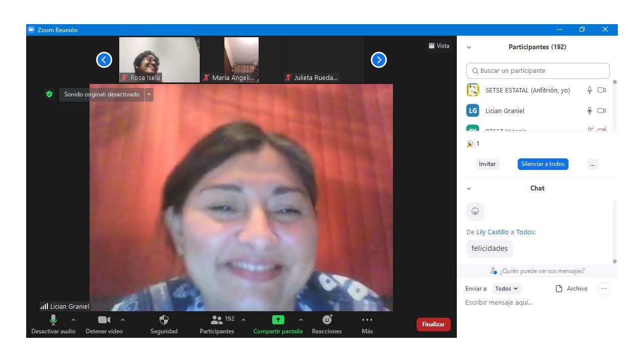
Task: Open the Reacciones emoji icon
Action: coord(327,320)
